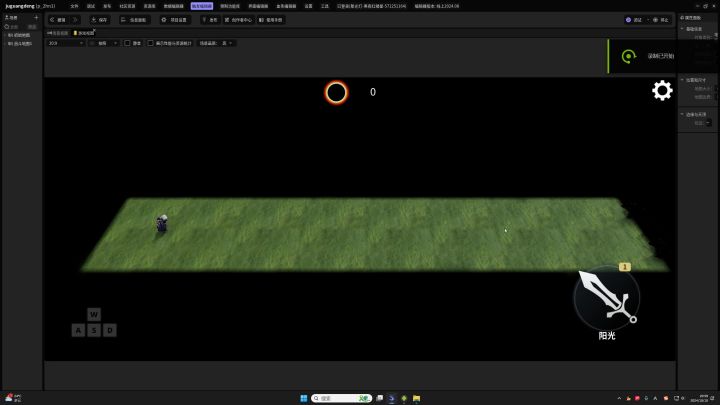Click the S movement key on screen

pyautogui.click(x=94, y=330)
